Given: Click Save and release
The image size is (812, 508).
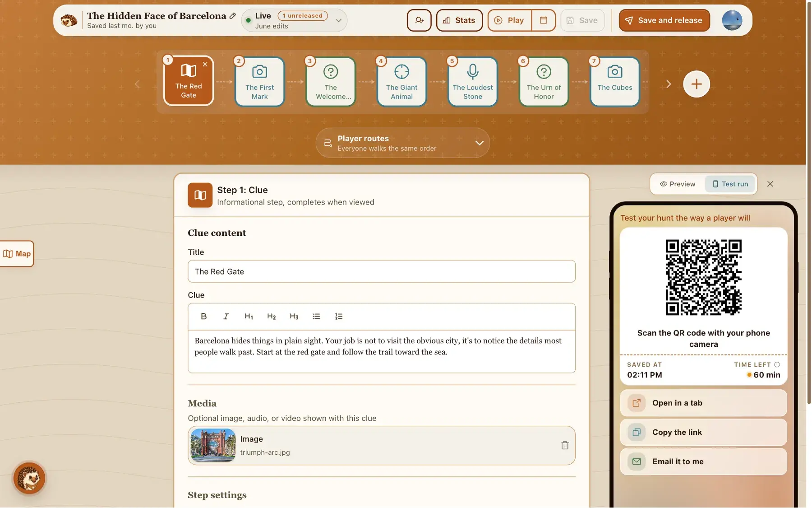Looking at the screenshot, I should coord(664,20).
